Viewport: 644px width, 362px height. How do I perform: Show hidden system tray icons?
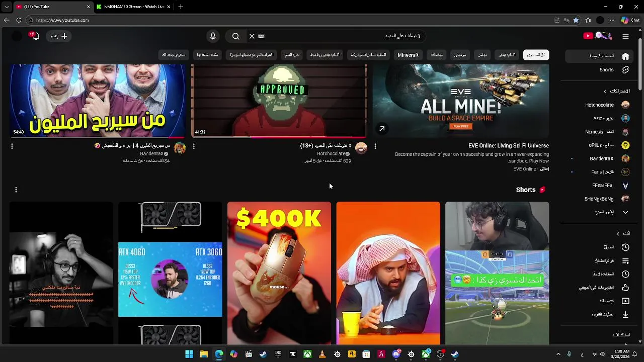pyautogui.click(x=558, y=354)
